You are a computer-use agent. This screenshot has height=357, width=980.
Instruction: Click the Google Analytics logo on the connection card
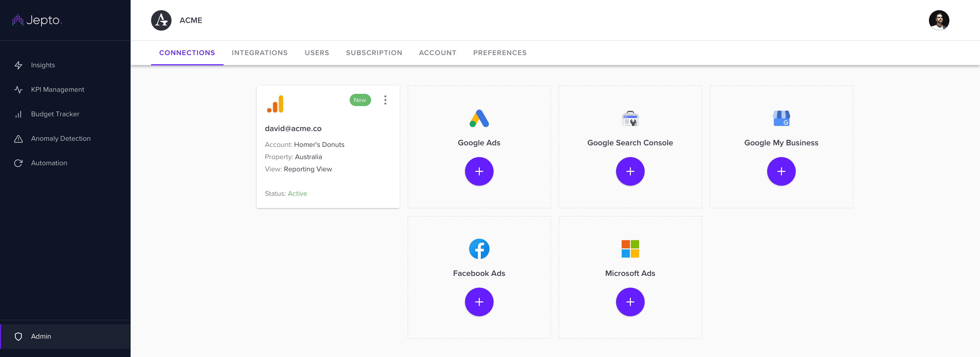275,104
